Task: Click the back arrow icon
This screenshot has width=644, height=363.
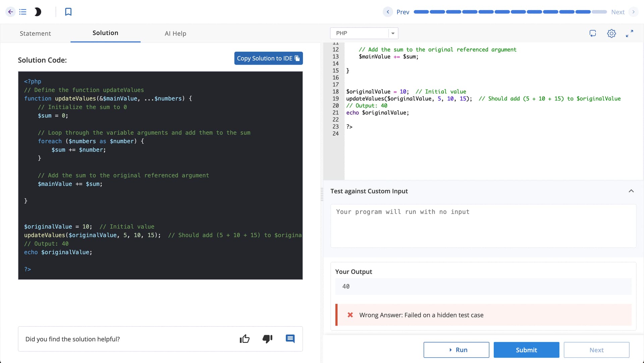Action: tap(10, 12)
